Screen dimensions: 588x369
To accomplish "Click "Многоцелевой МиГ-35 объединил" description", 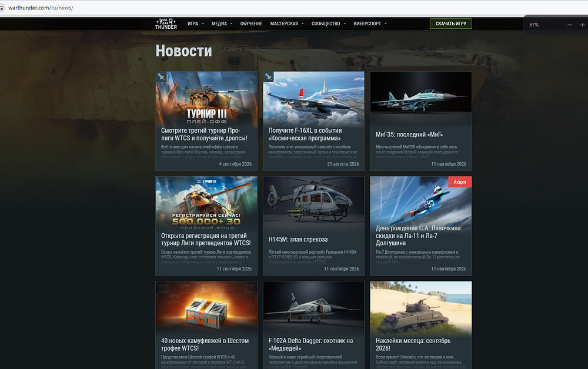I will [x=417, y=152].
